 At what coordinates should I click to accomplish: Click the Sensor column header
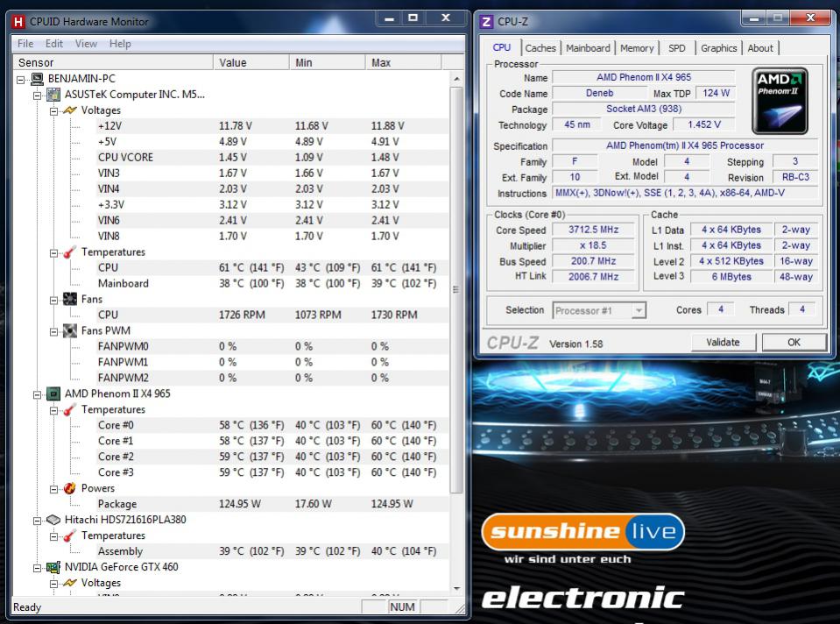point(113,63)
